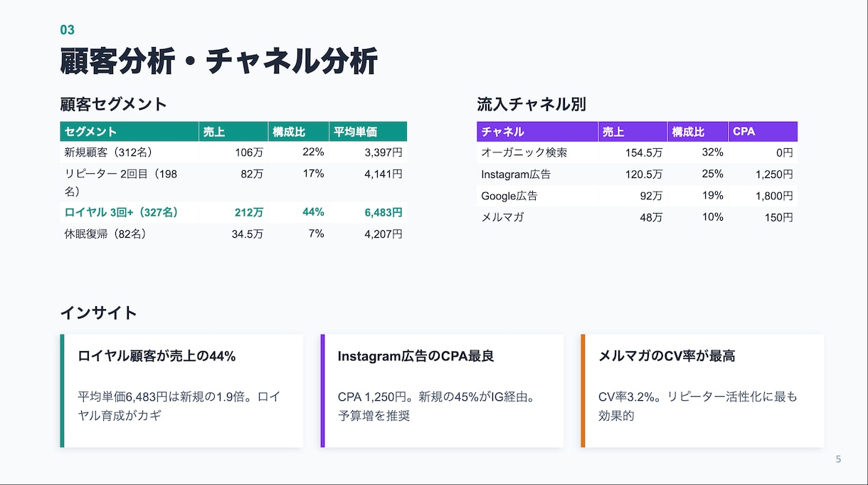Click the 4,141円 average price
This screenshot has width=868, height=485.
383,174
